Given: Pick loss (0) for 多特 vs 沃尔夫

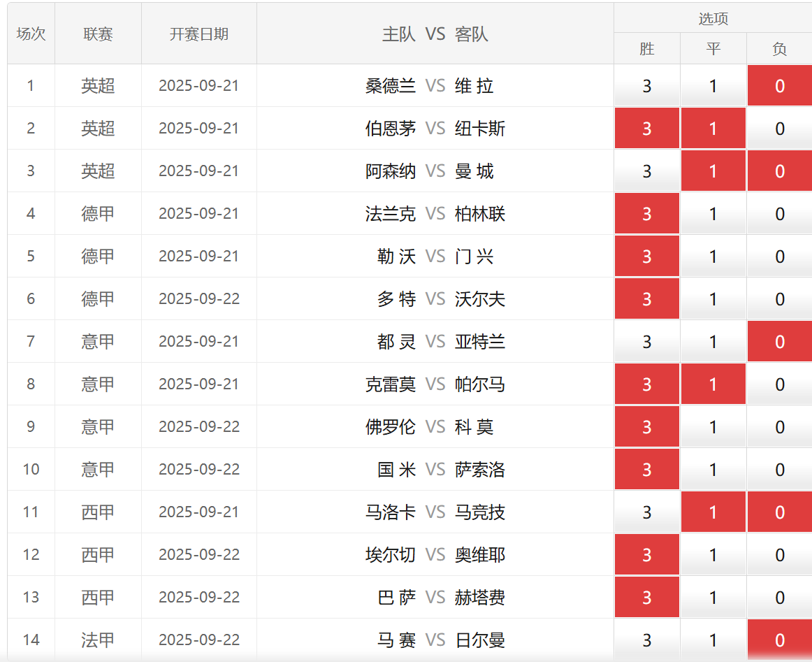Looking at the screenshot, I should click(779, 299).
